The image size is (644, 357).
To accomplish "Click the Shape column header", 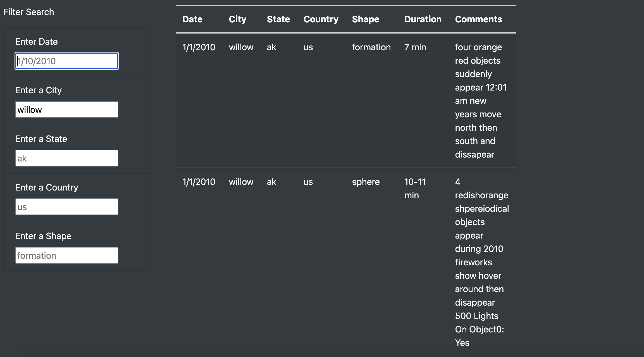I will point(365,19).
